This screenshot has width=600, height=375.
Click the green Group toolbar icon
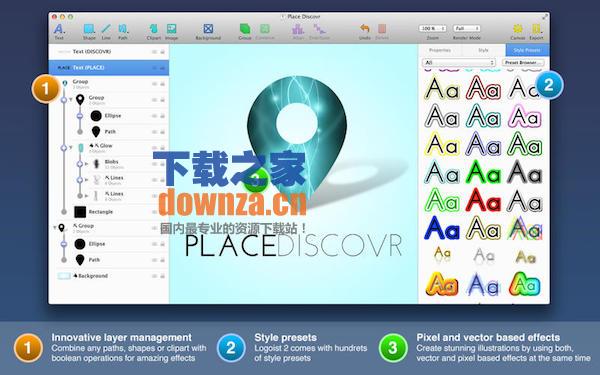click(245, 29)
